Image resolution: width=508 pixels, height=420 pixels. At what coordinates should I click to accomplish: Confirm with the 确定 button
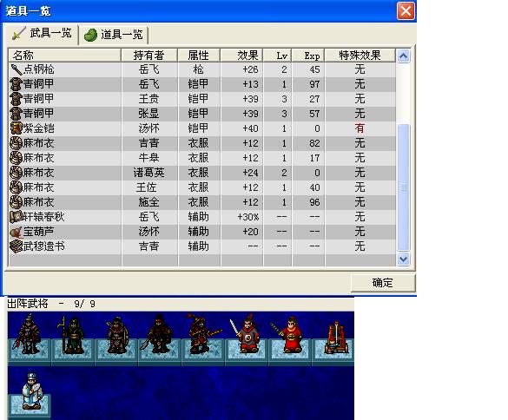[x=383, y=283]
